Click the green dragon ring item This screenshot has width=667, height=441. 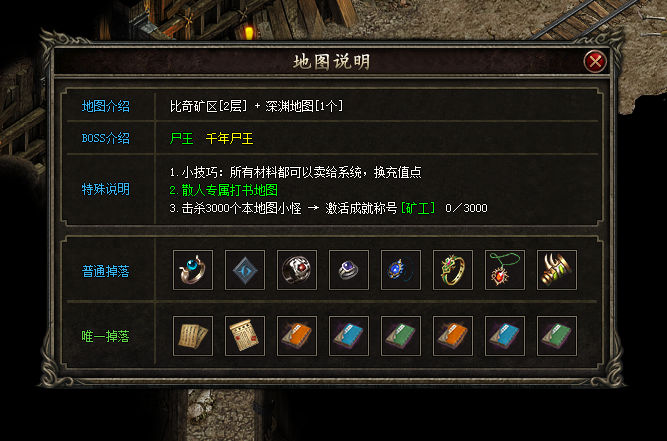pyautogui.click(x=453, y=270)
